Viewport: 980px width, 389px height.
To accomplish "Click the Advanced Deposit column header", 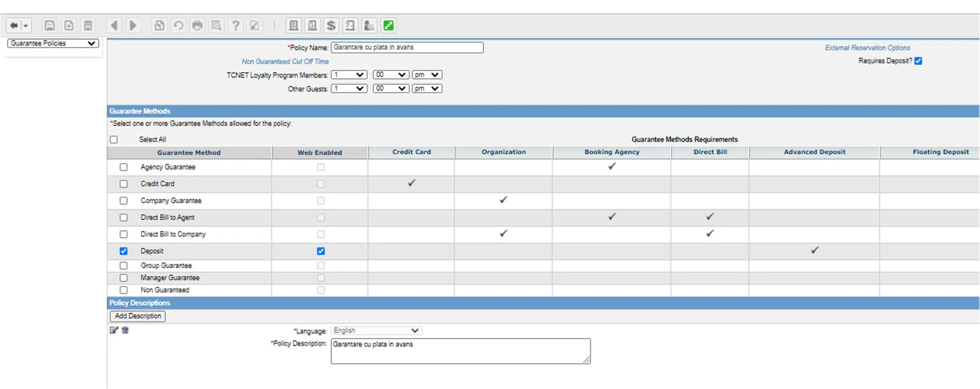I will [x=815, y=152].
